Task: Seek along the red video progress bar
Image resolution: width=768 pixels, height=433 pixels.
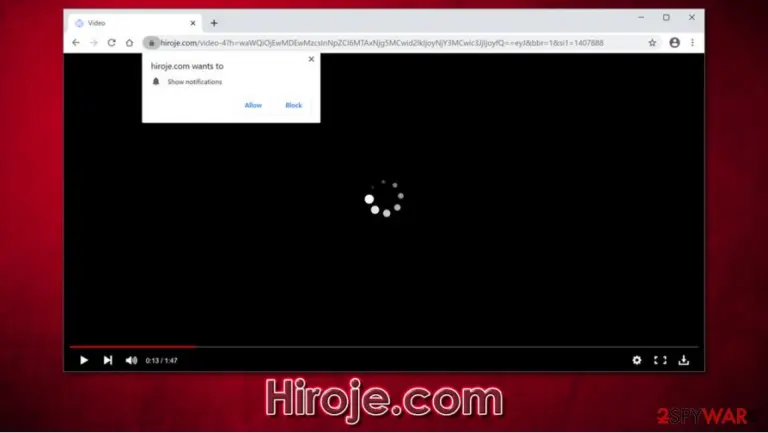Action: point(384,347)
